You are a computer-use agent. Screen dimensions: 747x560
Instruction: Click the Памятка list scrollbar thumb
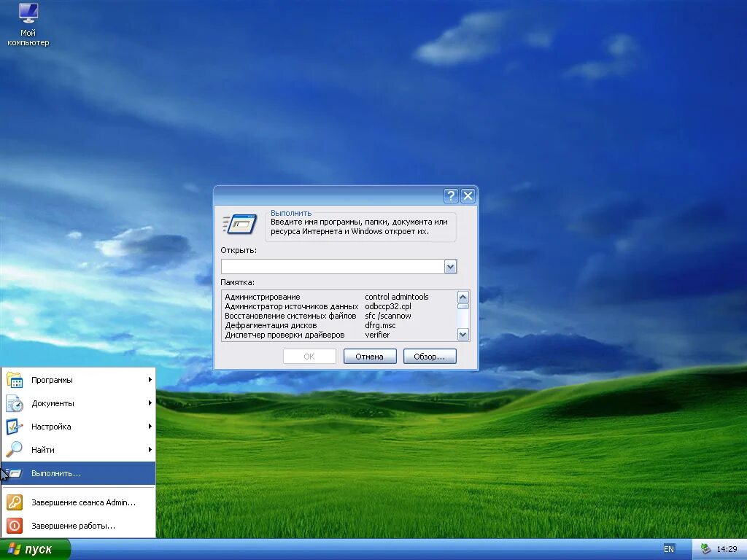pos(462,306)
